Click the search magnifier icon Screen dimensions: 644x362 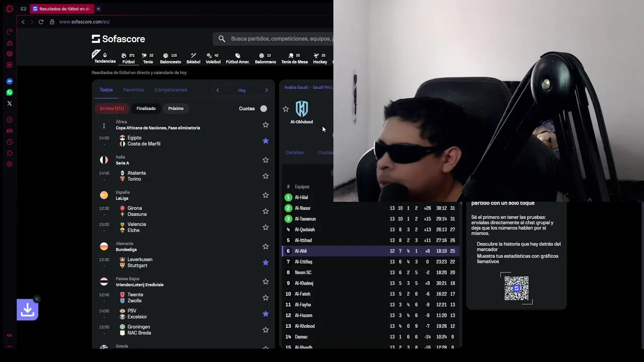(222, 39)
